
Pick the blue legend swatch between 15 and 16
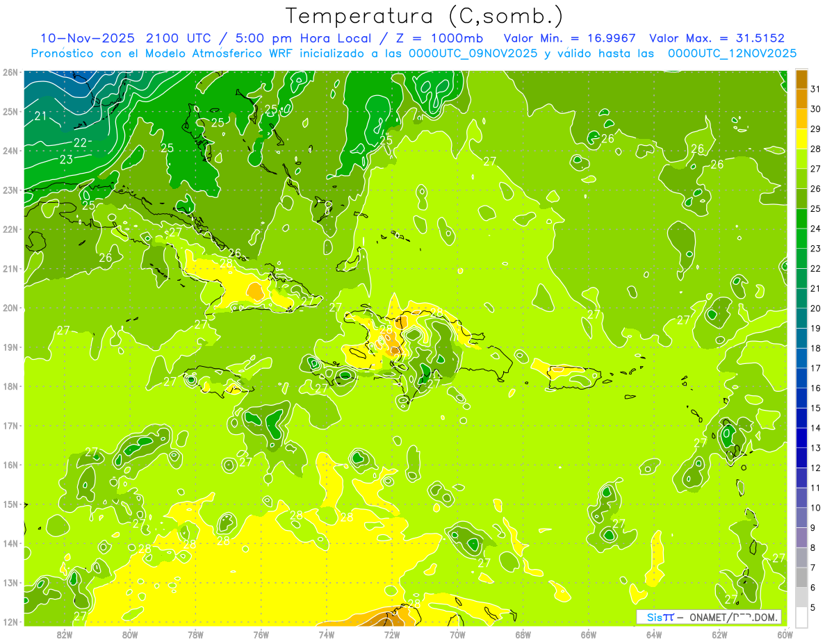801,398
